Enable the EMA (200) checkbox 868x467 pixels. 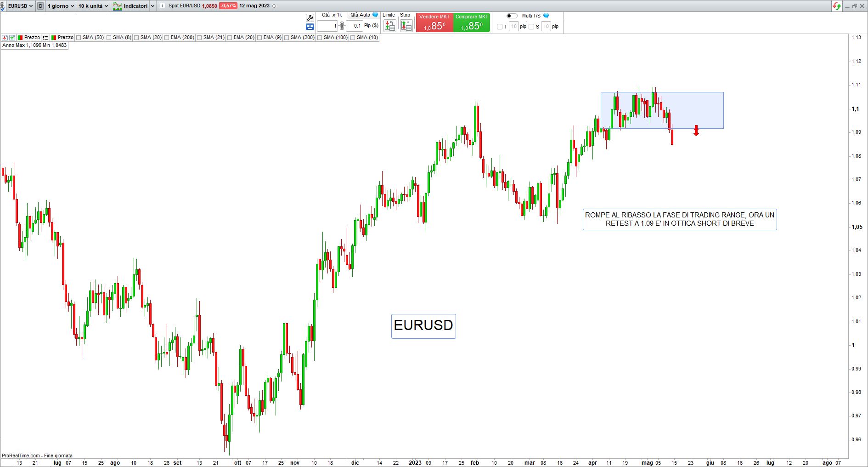coord(167,38)
